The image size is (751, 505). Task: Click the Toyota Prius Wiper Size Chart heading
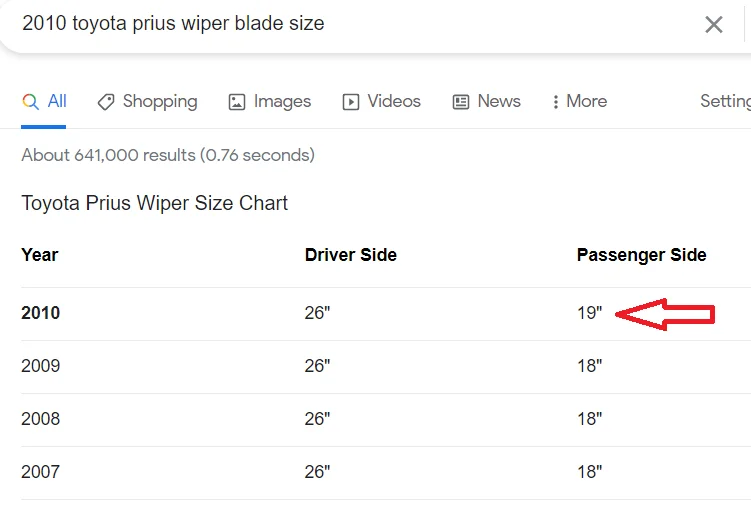(154, 203)
